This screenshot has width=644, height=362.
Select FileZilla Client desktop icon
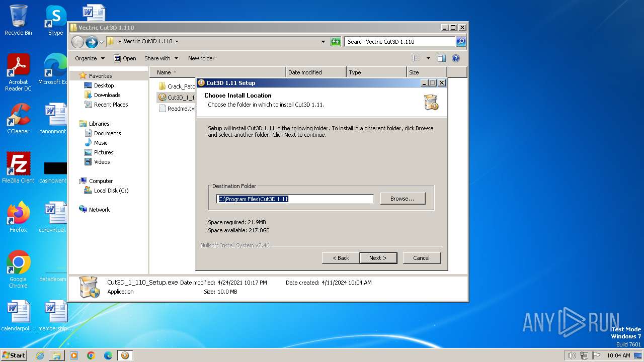click(x=18, y=167)
